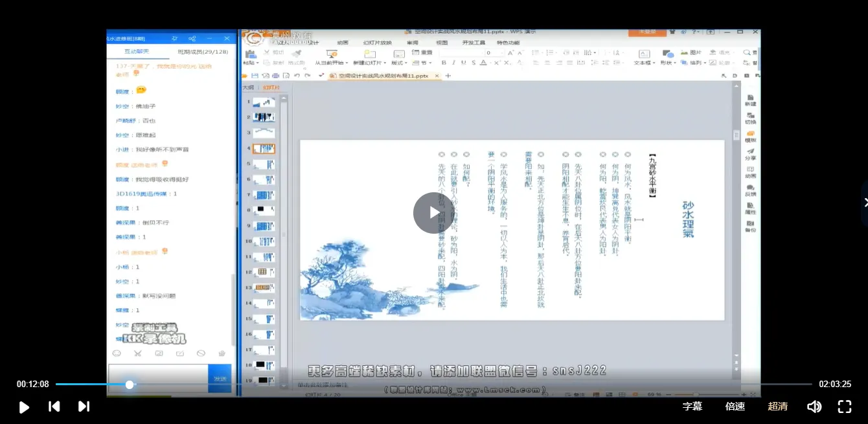868x424 pixels.
Task: Toggle bold formatting in WPS ribbon
Action: (444, 63)
